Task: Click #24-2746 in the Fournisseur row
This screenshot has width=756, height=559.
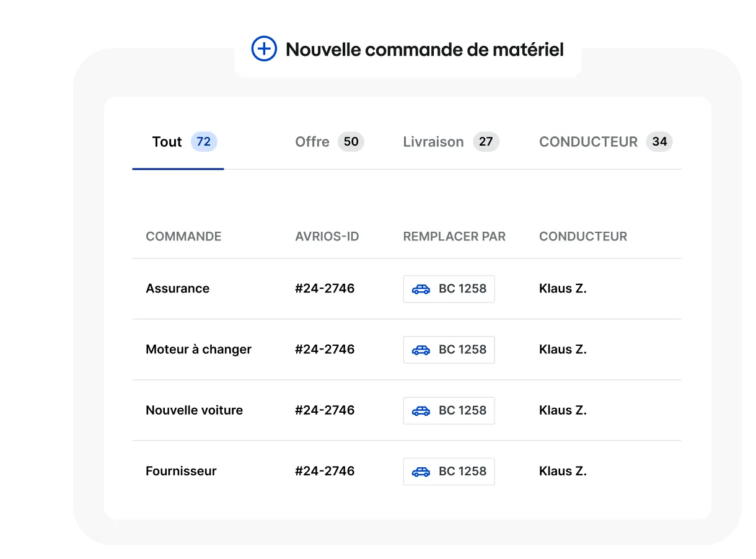Action: pos(325,471)
